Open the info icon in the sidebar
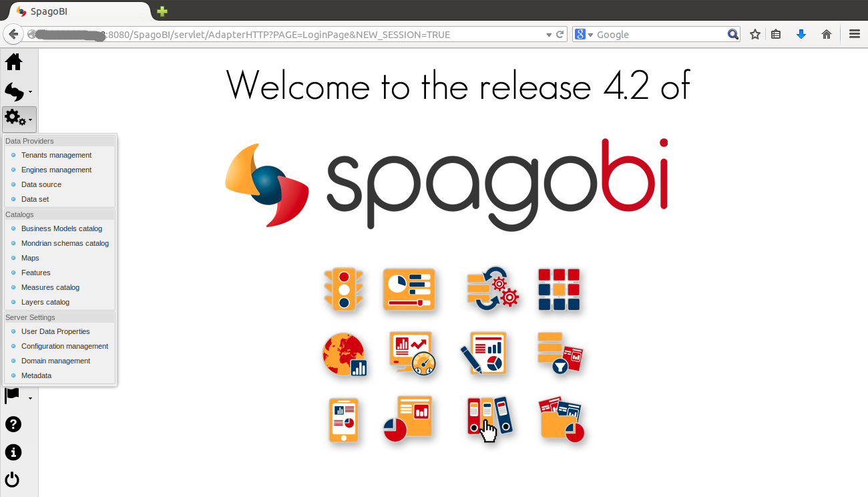The height and width of the screenshot is (497, 868). [13, 452]
